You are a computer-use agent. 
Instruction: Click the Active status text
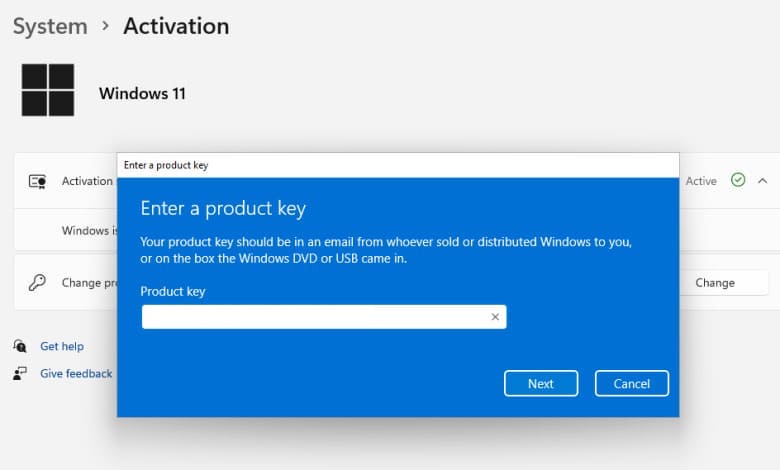coord(701,181)
